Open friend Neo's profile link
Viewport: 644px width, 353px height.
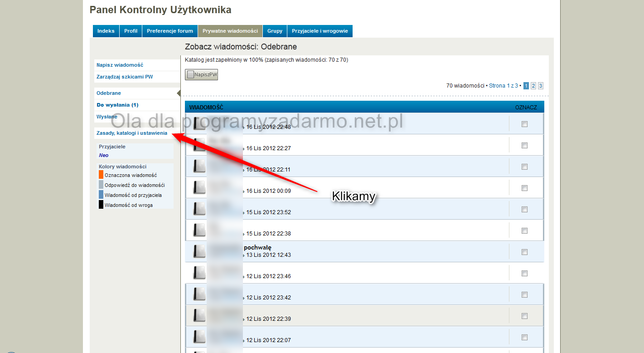(x=103, y=155)
